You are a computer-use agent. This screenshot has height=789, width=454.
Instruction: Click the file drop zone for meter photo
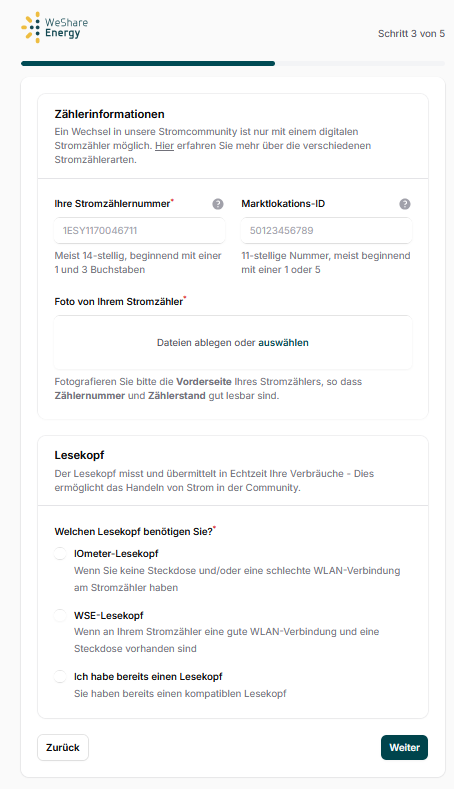click(x=233, y=343)
